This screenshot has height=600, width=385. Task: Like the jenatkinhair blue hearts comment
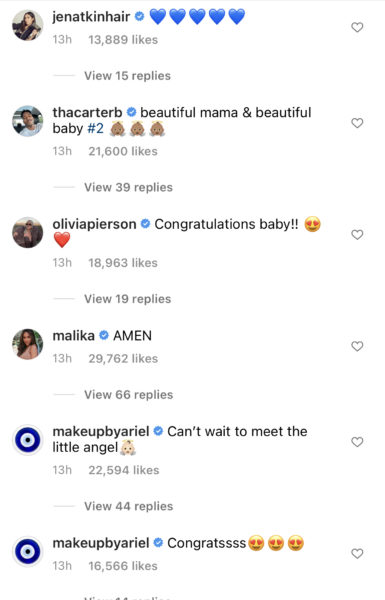357,27
